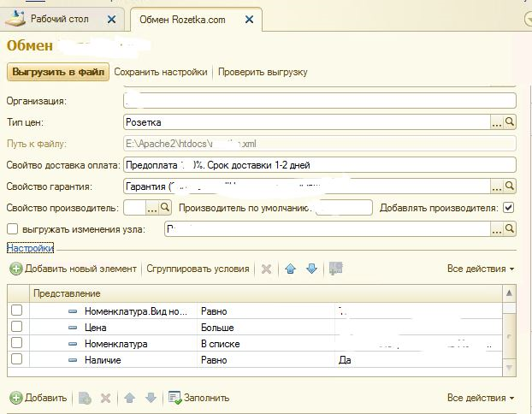Tick checkbox for Цена row
The image size is (532, 414).
pos(16,327)
